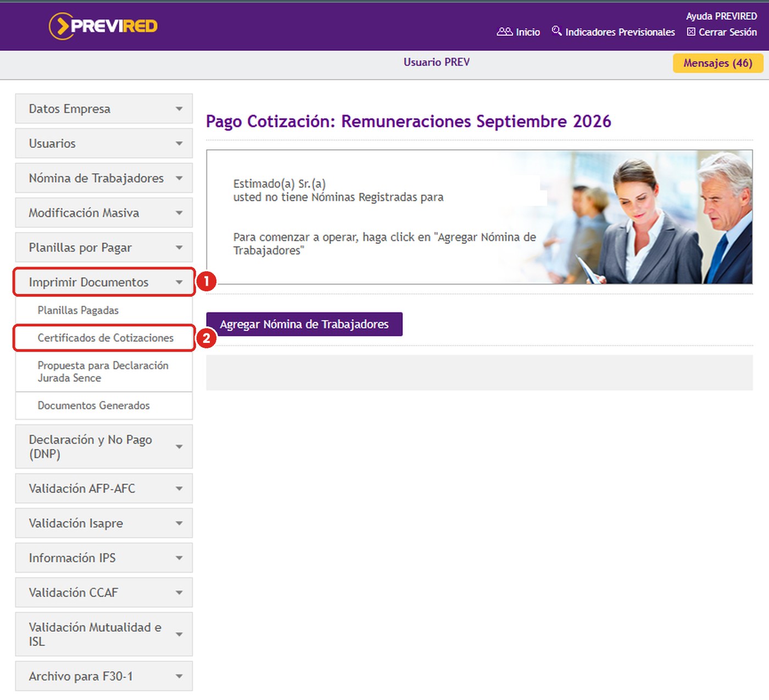Screen dimensions: 769x700
Task: Open the Mensajes (46) button
Action: (718, 63)
